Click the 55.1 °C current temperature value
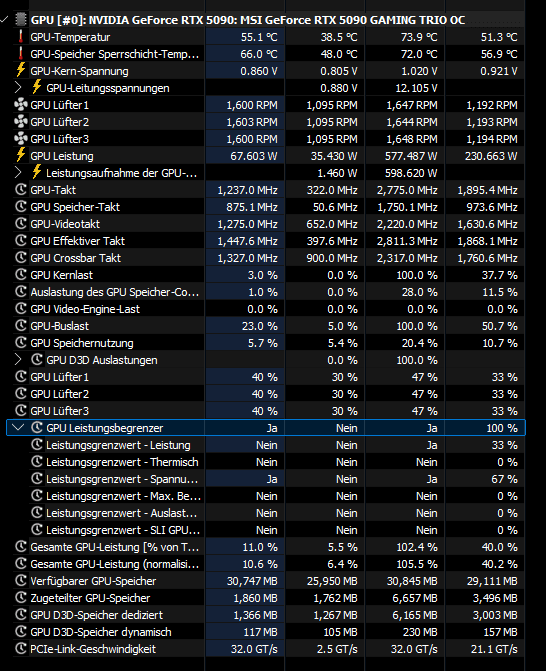Screen dimensions: 546x671 tap(259, 37)
